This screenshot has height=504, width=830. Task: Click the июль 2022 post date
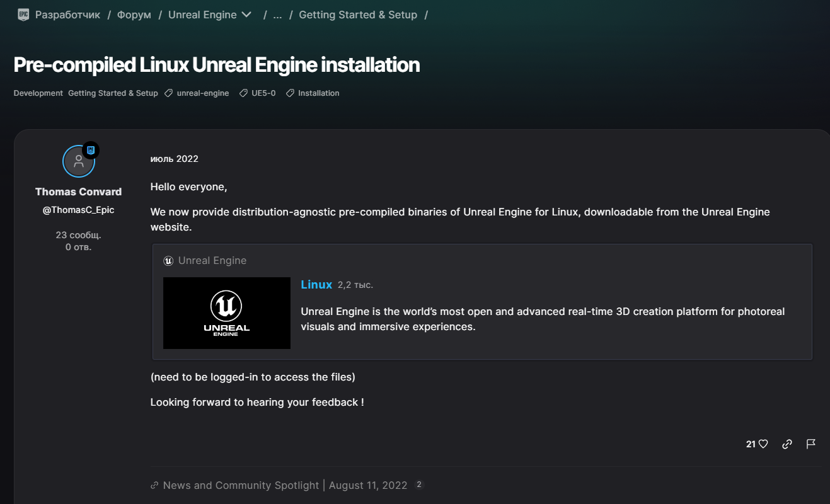point(175,159)
